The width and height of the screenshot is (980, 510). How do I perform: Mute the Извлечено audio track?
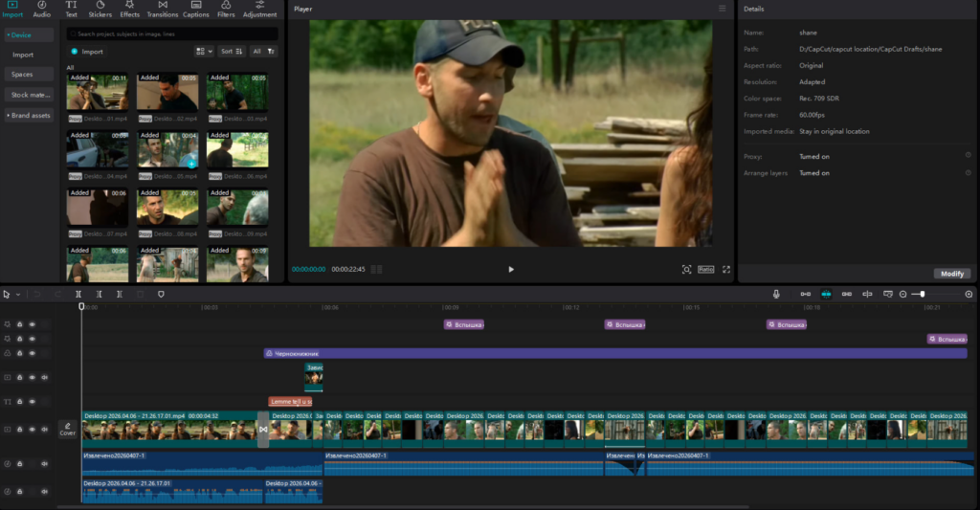click(44, 464)
